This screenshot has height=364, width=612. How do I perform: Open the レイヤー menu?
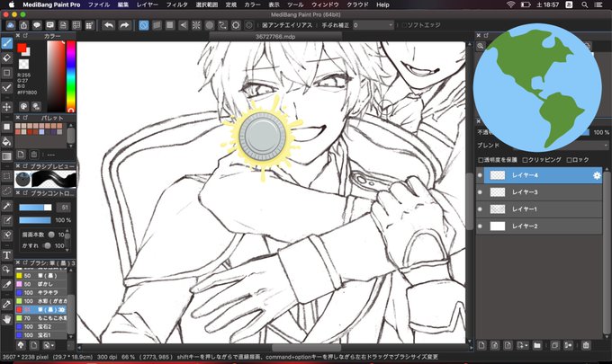pyautogui.click(x=147, y=4)
